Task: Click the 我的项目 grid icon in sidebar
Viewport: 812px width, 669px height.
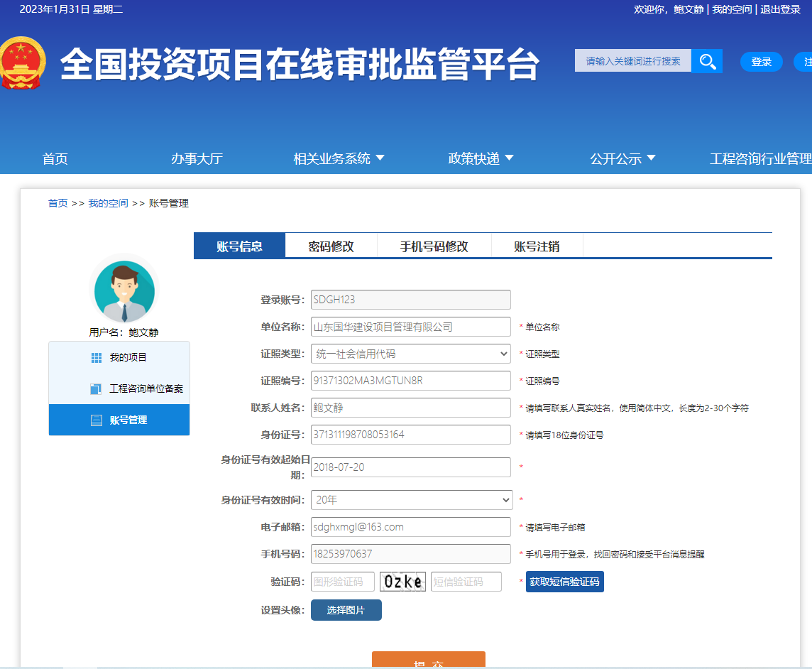Action: tap(97, 357)
